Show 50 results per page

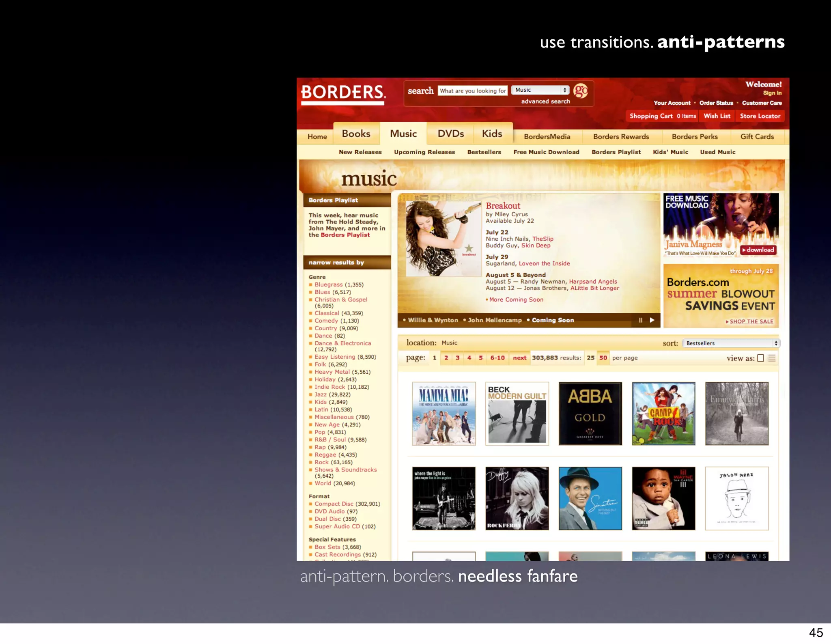click(603, 358)
